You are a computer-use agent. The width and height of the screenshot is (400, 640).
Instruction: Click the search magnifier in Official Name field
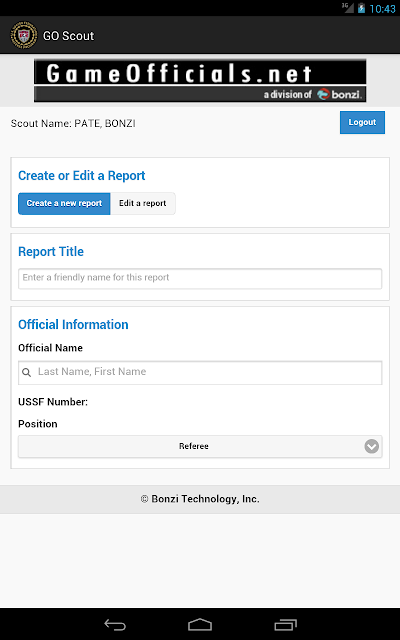pyautogui.click(x=27, y=372)
